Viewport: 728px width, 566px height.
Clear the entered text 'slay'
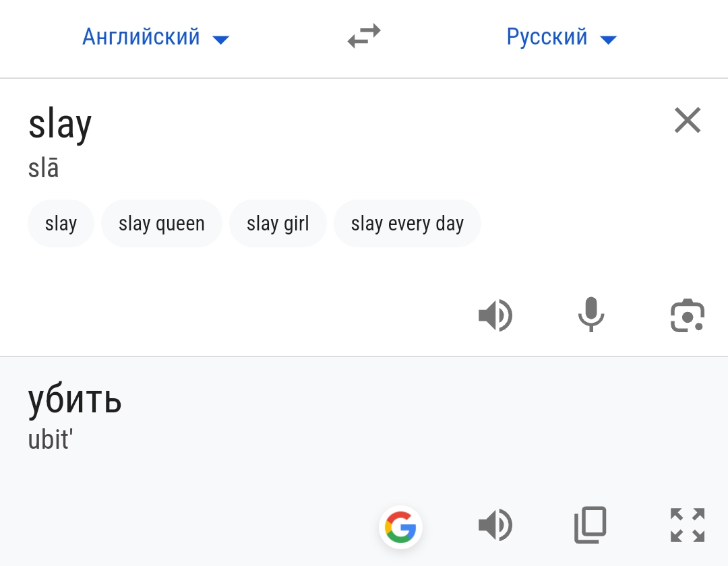(687, 120)
